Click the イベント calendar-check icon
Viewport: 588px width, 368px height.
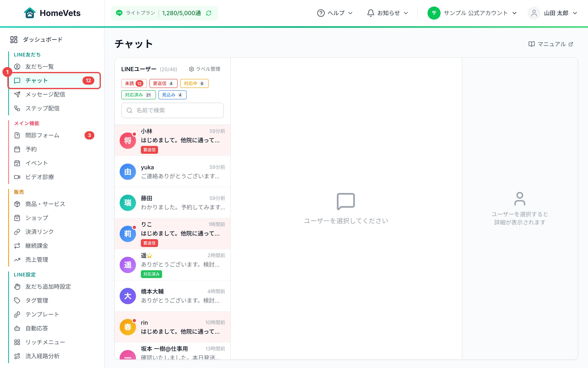17,163
